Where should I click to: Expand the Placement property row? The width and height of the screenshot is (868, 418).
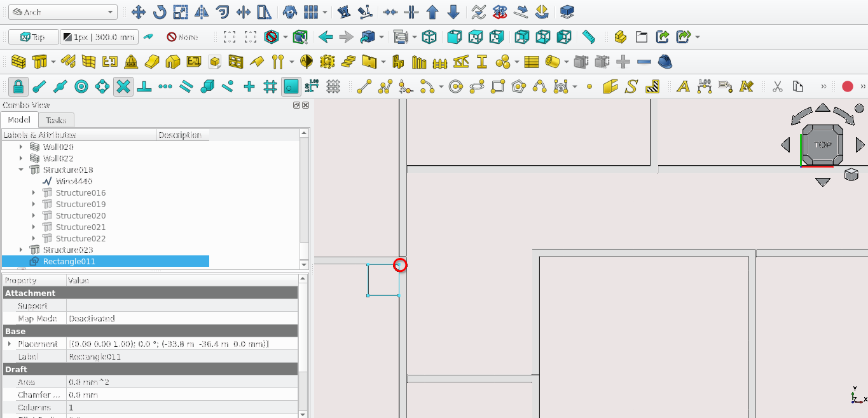tap(10, 344)
